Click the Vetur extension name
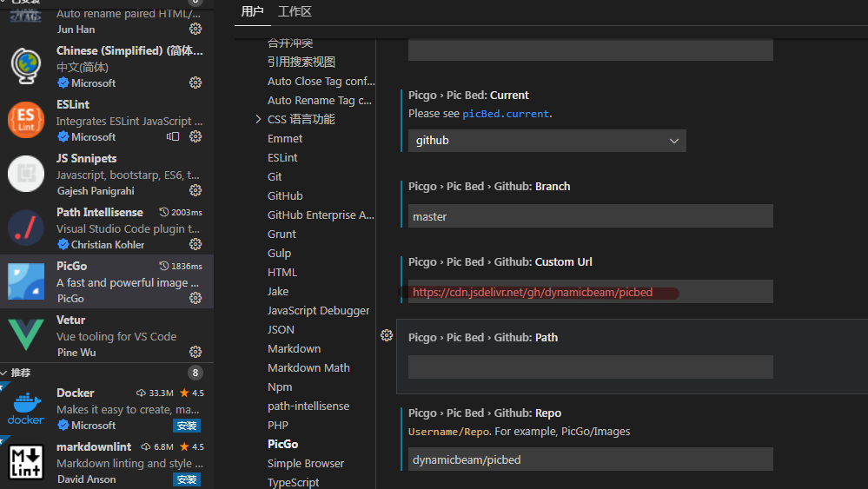Image resolution: width=868 pixels, height=489 pixels. (71, 320)
